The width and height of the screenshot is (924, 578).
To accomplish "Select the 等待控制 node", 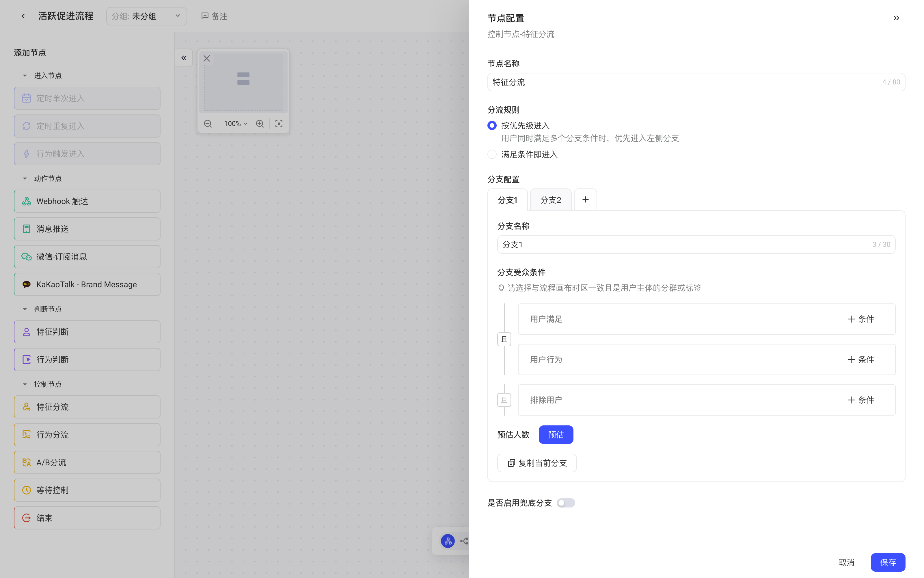I will [87, 490].
